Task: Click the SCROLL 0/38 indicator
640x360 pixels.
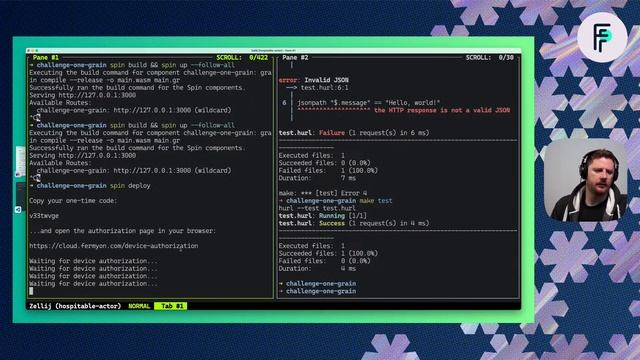Action: [x=489, y=58]
